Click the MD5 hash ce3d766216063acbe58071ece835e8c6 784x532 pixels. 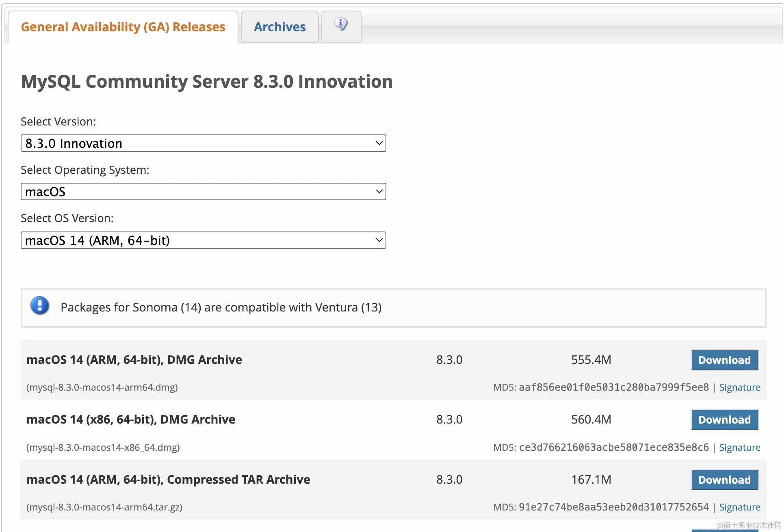(614, 448)
